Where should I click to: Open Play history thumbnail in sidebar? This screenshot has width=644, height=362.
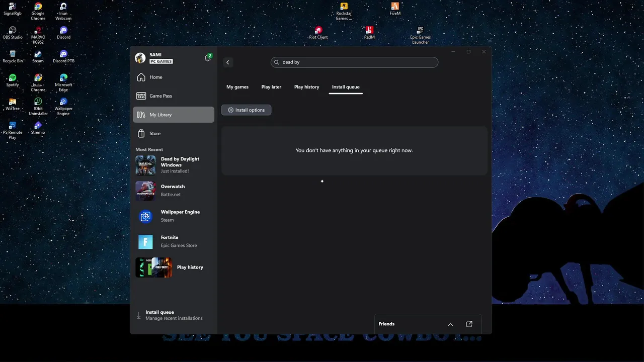tap(153, 267)
